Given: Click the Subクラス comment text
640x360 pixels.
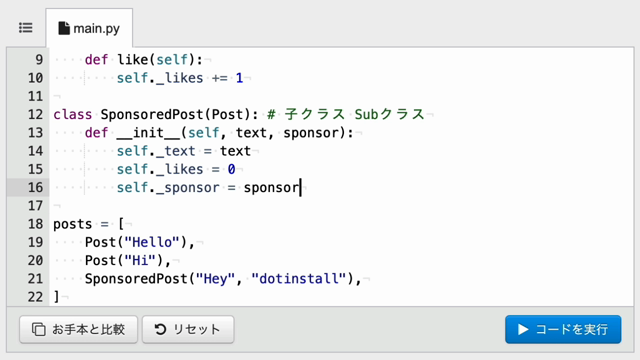Looking at the screenshot, I should click(389, 114).
